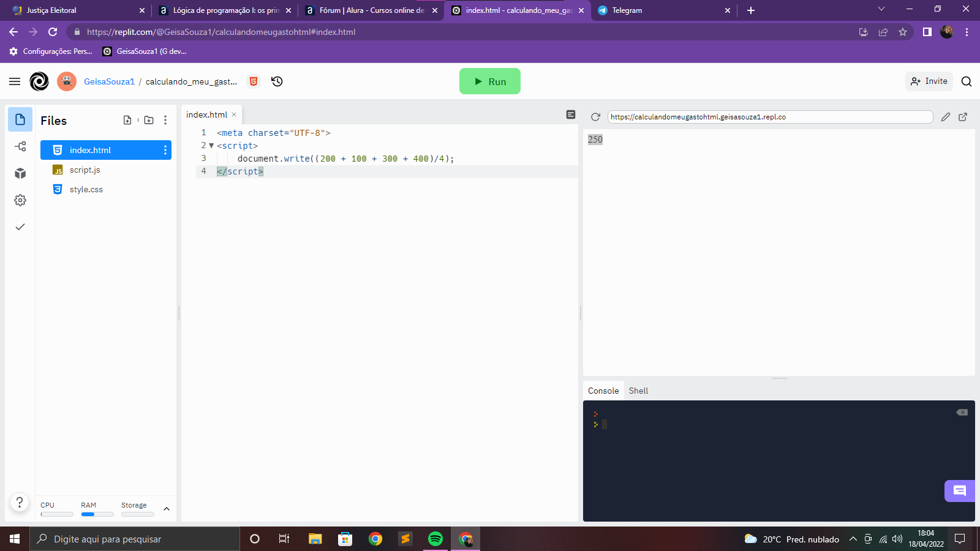
Task: Open the version history icon
Action: tap(277, 81)
